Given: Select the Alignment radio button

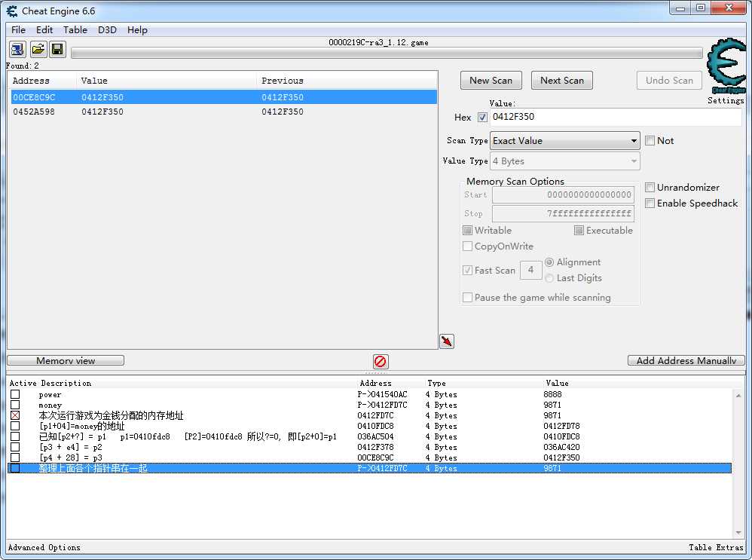Looking at the screenshot, I should pyautogui.click(x=549, y=262).
